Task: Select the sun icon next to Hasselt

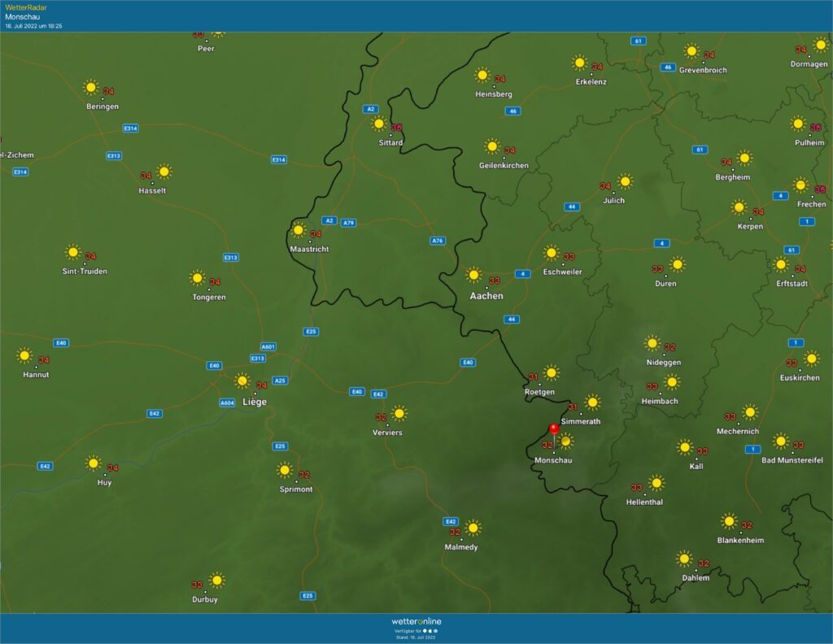Action: (164, 172)
